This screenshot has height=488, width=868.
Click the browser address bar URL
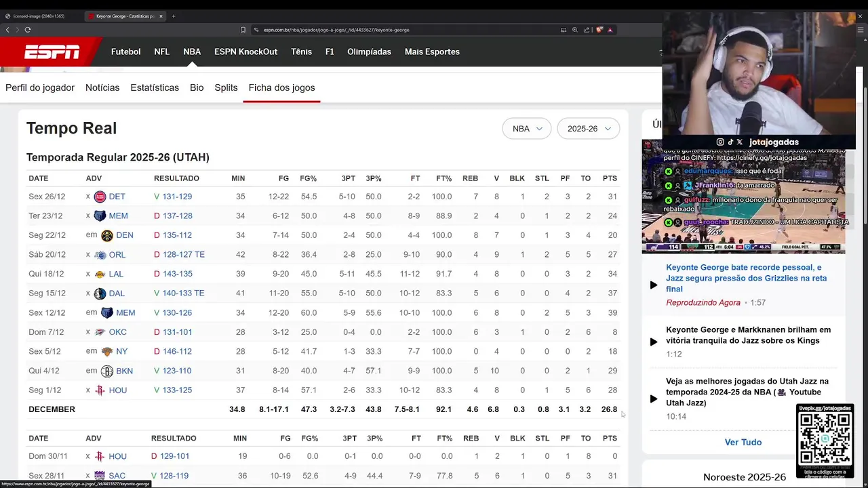click(336, 30)
